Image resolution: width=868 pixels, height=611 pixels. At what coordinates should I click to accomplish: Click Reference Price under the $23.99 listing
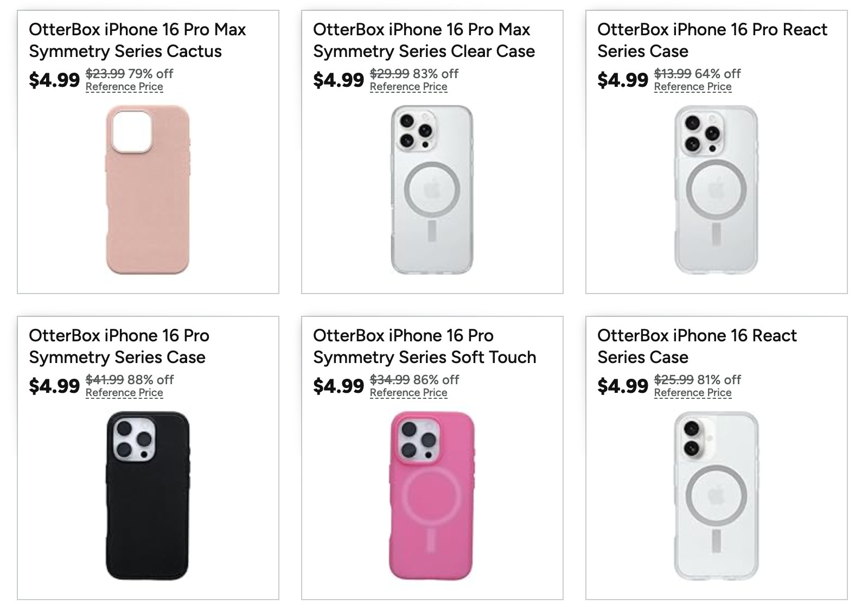[124, 87]
